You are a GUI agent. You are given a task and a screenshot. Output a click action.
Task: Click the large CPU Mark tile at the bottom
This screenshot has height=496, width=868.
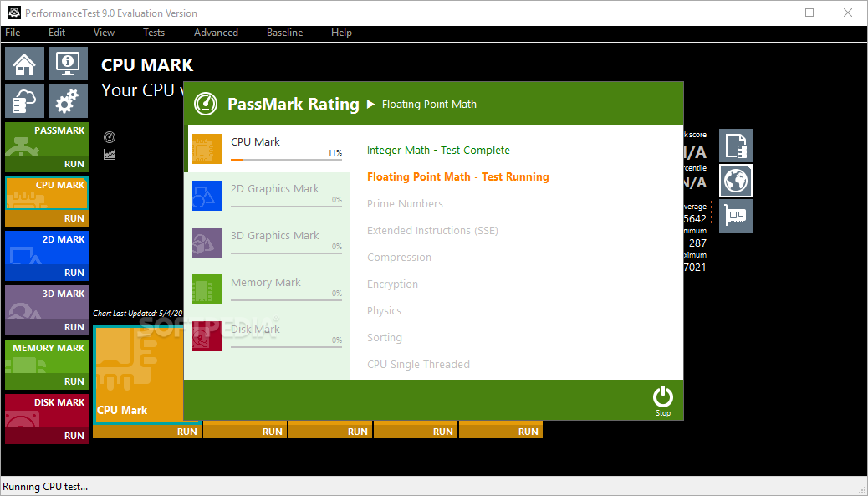pos(138,374)
